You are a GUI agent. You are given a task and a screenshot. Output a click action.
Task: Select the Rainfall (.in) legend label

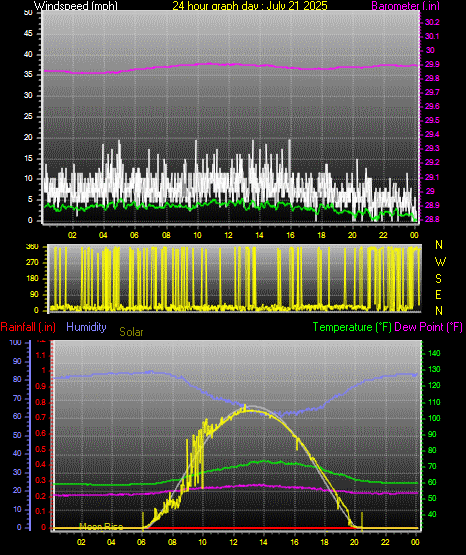28,327
